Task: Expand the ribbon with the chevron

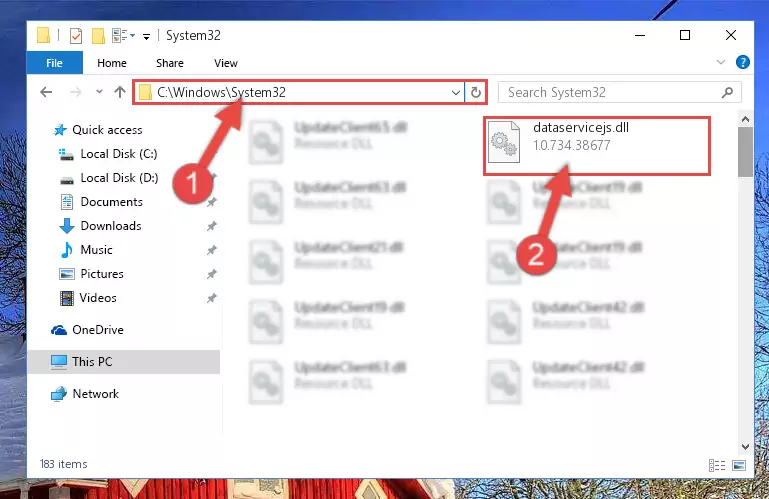Action: (720, 62)
